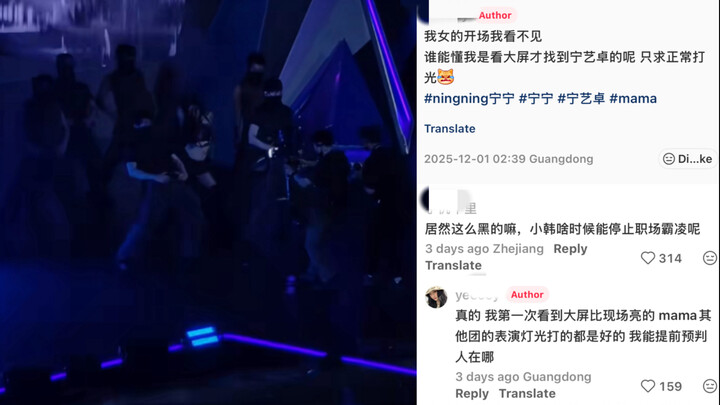The width and height of the screenshot is (720, 405).
Task: Translate the post caption
Action: pyautogui.click(x=450, y=129)
